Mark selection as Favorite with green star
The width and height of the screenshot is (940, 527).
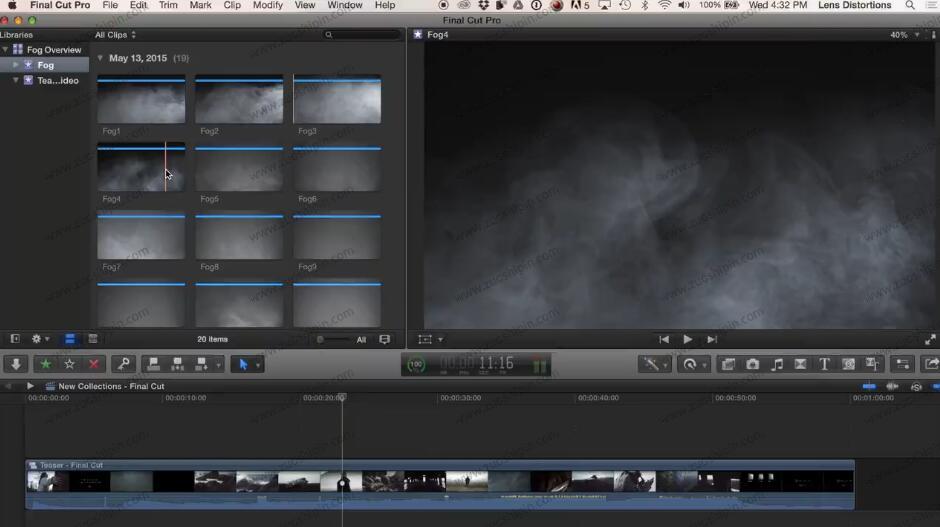click(45, 364)
